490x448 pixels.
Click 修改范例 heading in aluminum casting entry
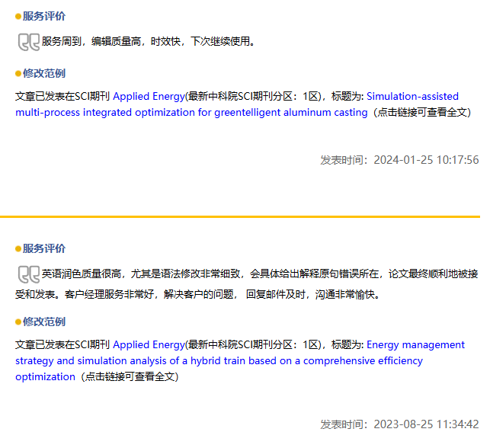[44, 74]
